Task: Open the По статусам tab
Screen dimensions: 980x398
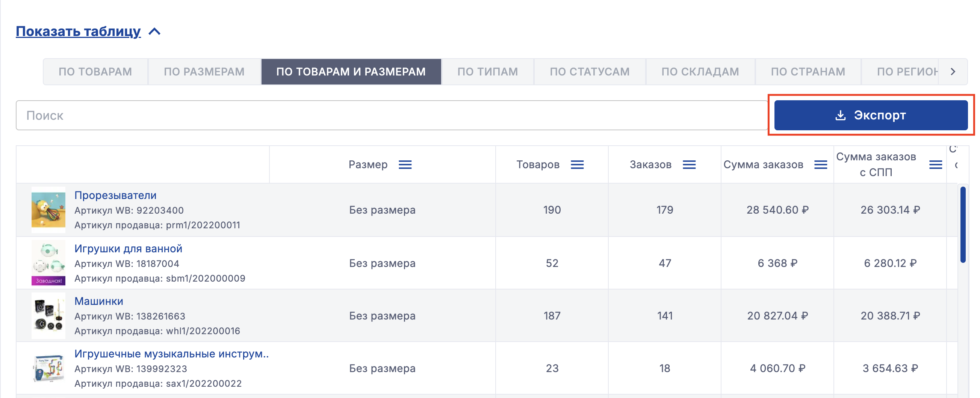Action: point(589,71)
